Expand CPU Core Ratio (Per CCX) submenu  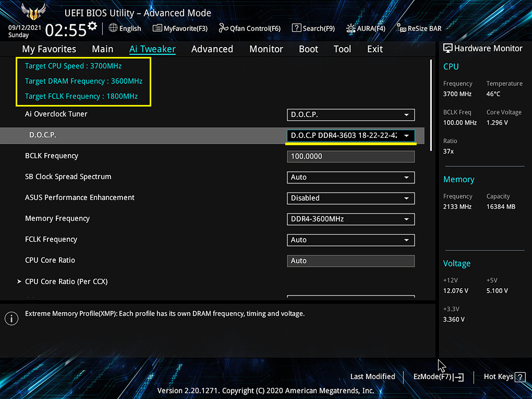point(66,282)
